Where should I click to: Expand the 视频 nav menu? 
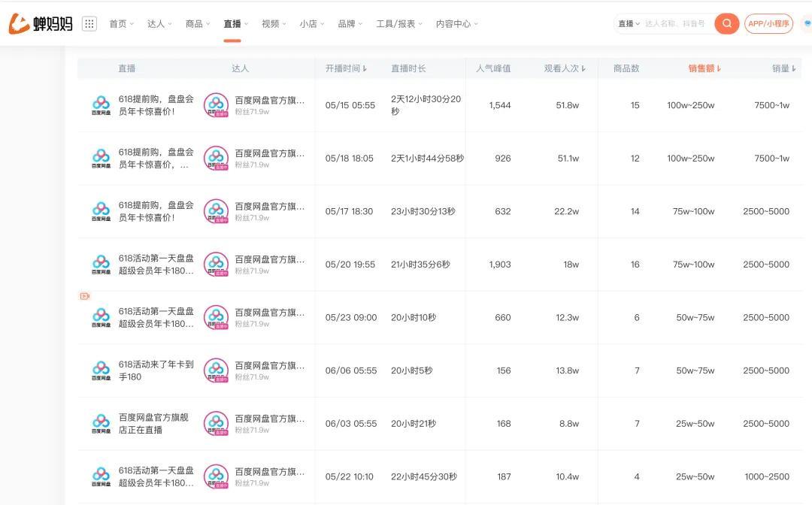274,24
